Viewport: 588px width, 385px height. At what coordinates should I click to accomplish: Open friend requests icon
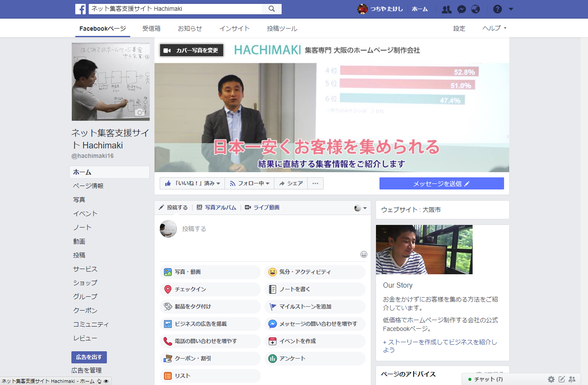[x=447, y=9]
